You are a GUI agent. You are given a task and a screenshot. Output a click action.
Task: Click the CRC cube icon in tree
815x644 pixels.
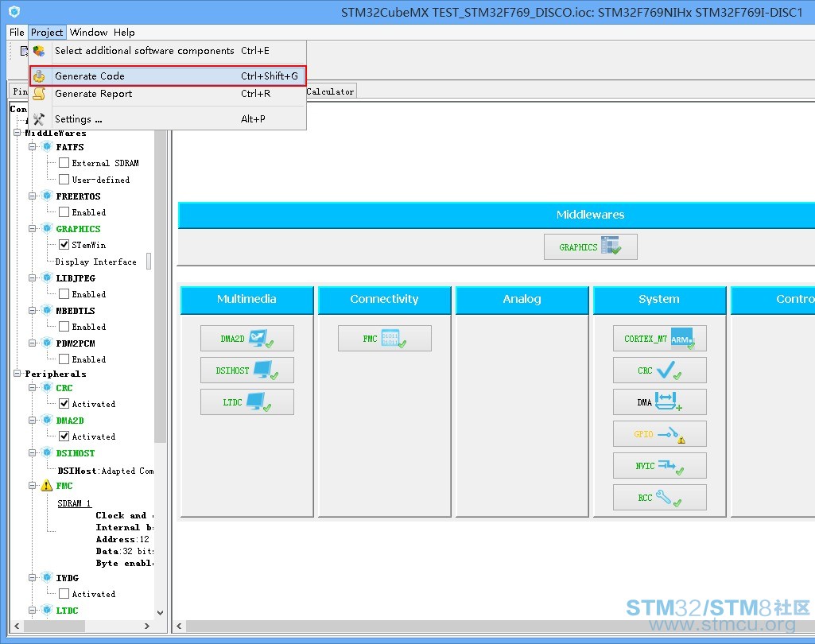47,388
